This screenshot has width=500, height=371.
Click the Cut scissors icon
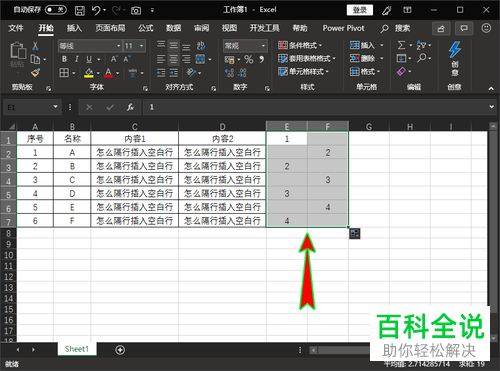(x=35, y=46)
